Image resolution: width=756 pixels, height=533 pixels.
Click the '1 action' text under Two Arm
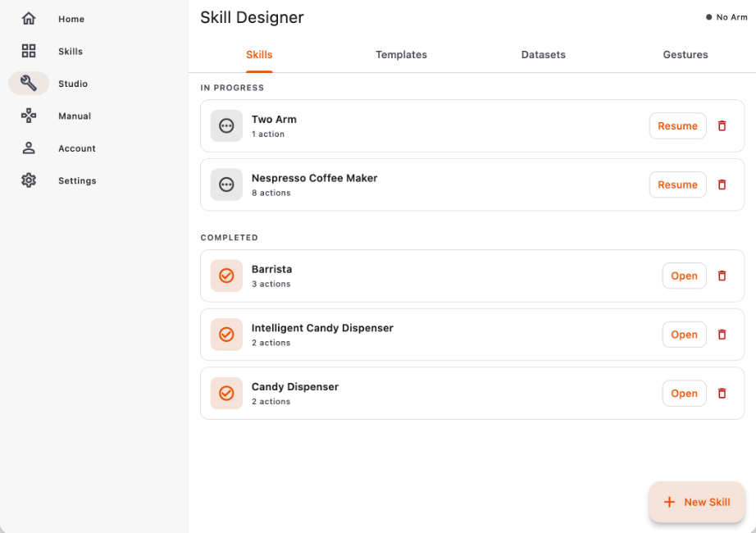(267, 134)
